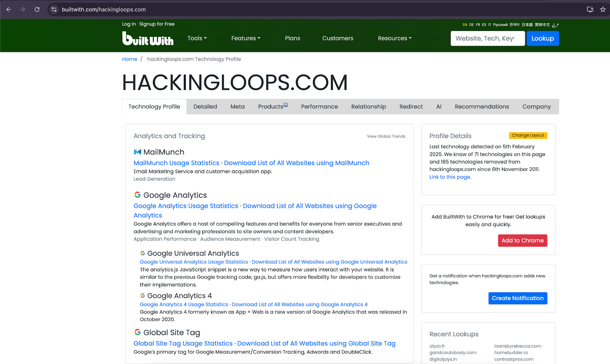Screen dimensions: 610x364
Task: Open recent lookup loansbyrebecca.com
Action: pos(518,346)
